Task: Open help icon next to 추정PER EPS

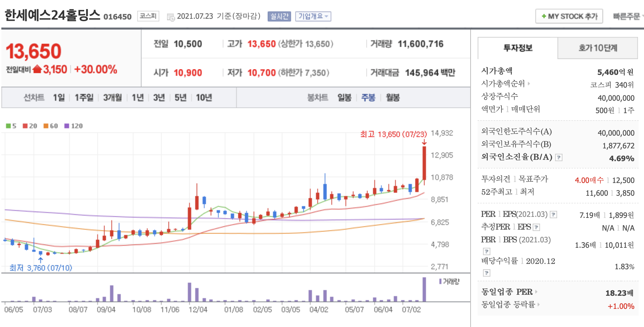Action: coord(536,227)
